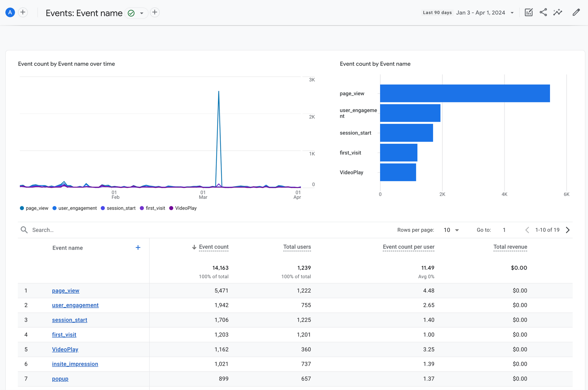Viewport: 588px width, 390px height.
Task: Click the next page arrow in pagination
Action: (568, 230)
